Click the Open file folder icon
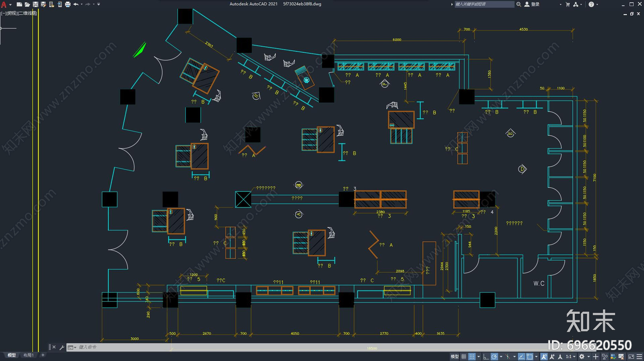Screen dimensions: 644x361 (x=27, y=4)
